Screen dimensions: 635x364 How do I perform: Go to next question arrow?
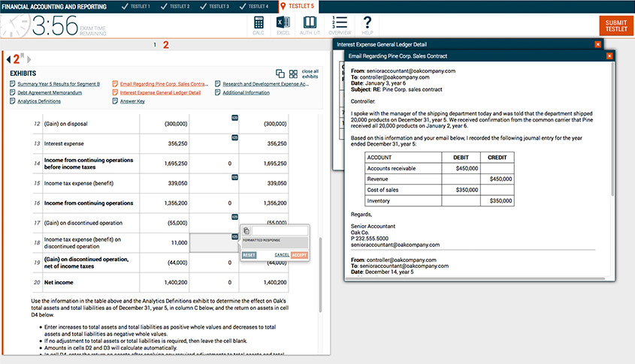(x=29, y=59)
